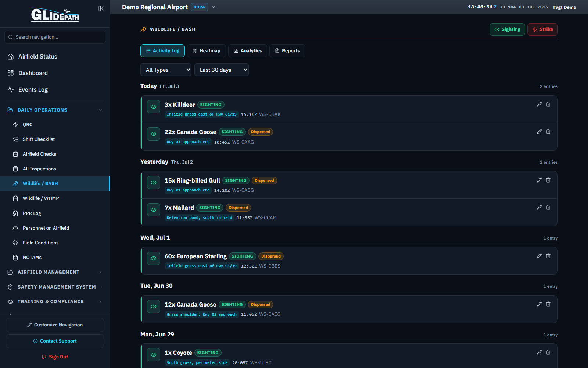
Task: Switch to the Heatmap tab
Action: [x=207, y=51]
